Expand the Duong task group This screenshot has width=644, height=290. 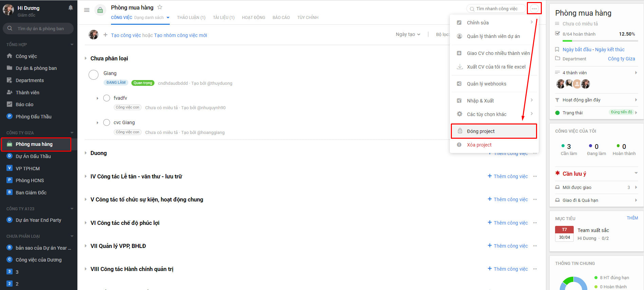point(86,153)
